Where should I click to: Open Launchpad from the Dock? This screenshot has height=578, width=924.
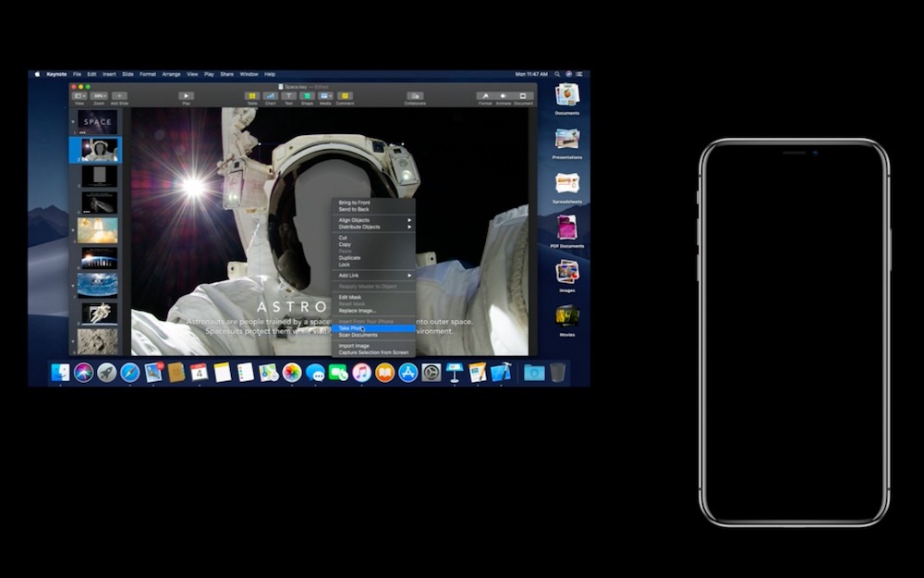[106, 372]
